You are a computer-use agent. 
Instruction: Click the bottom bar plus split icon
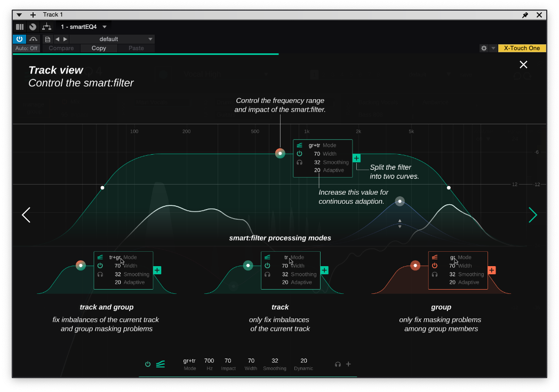[348, 364]
